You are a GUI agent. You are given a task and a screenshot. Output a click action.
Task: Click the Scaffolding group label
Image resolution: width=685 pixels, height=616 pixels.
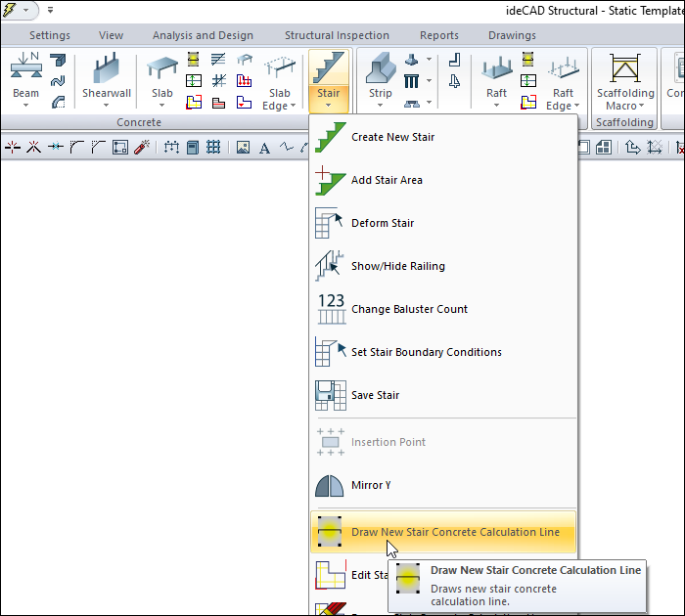click(624, 122)
